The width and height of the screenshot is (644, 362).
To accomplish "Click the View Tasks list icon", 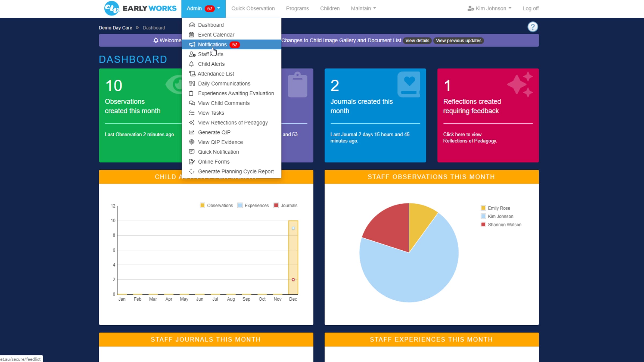I will pyautogui.click(x=192, y=113).
